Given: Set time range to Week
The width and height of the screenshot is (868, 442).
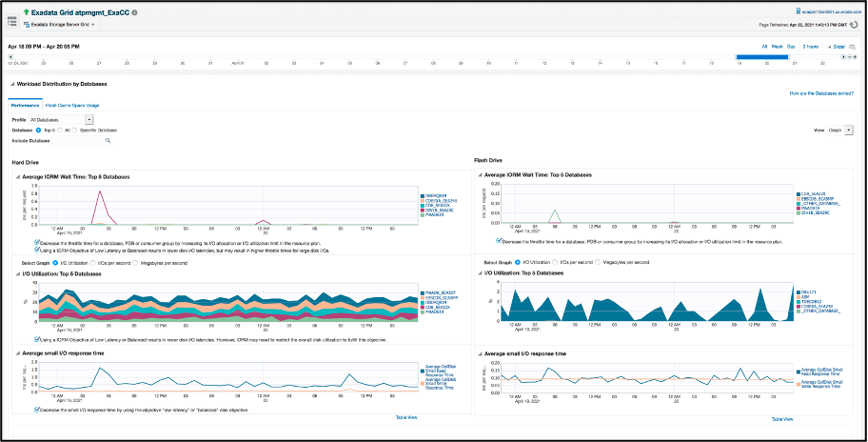Looking at the screenshot, I should click(776, 47).
